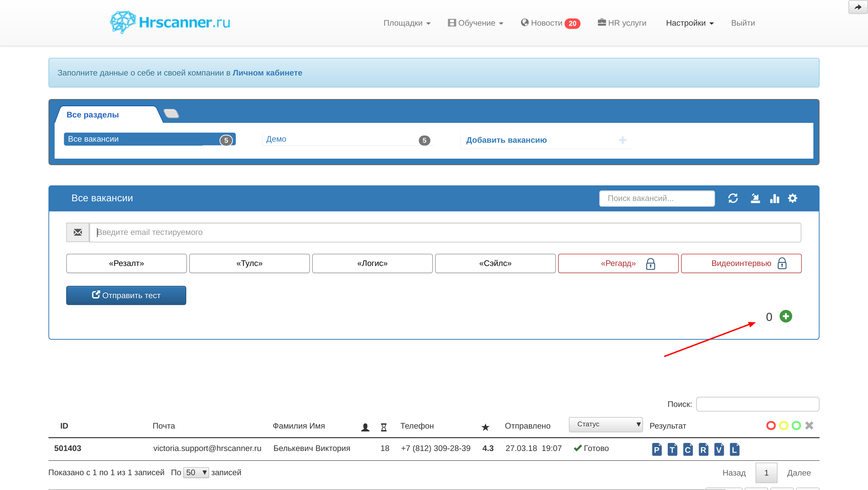The height and width of the screenshot is (490, 868).
Task: Click the name Белькевич Виктория
Action: point(312,448)
